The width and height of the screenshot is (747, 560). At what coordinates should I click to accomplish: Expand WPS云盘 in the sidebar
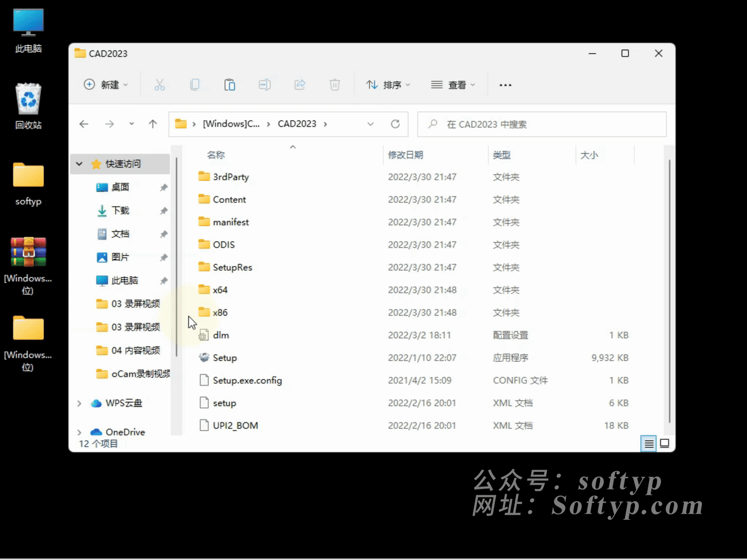pos(79,402)
